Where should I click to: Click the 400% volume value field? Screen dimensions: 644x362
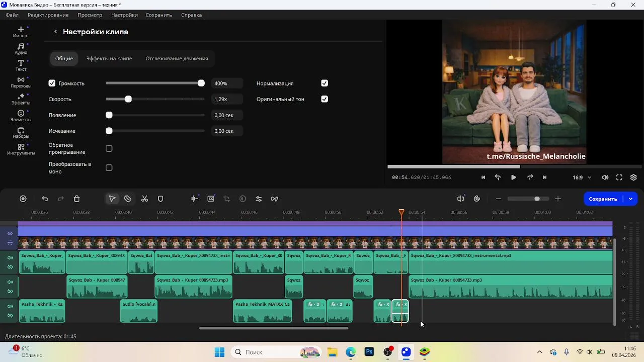[226, 83]
